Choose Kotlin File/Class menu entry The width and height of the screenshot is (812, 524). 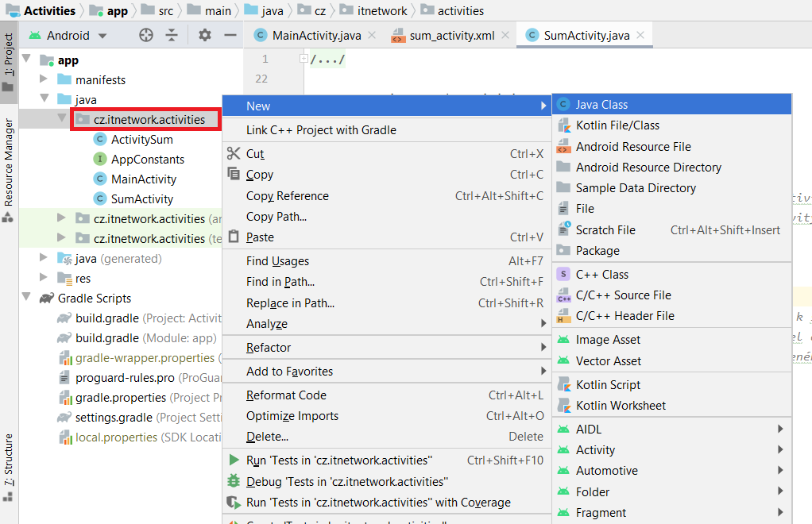(617, 125)
